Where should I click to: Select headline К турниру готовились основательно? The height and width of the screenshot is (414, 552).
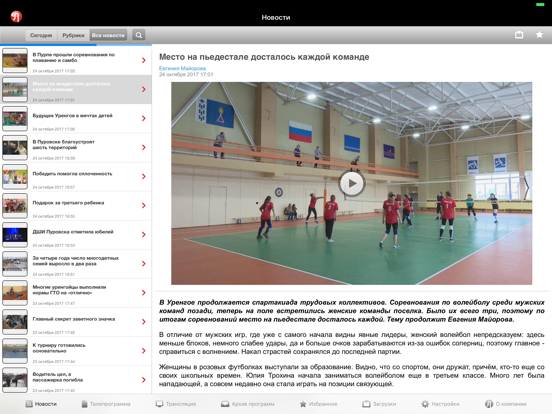tap(59, 348)
